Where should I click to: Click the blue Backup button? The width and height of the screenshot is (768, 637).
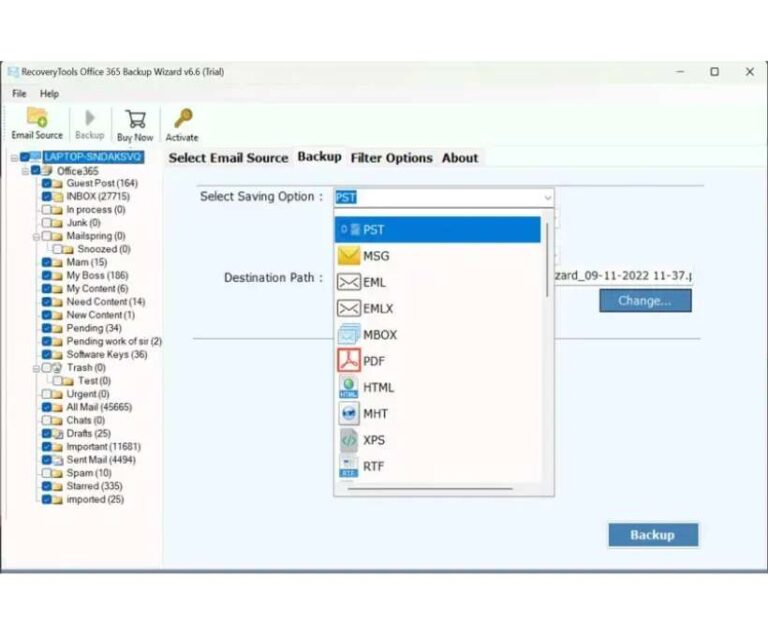click(x=653, y=535)
